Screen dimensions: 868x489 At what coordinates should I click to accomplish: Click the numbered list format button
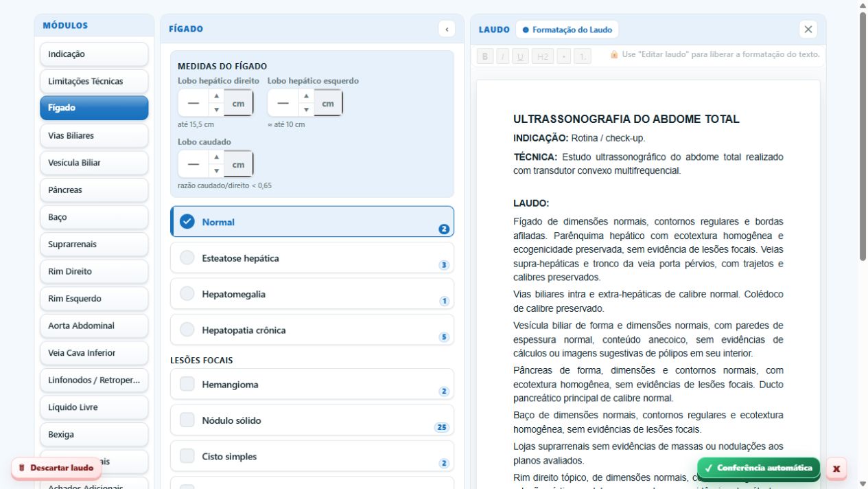[583, 56]
